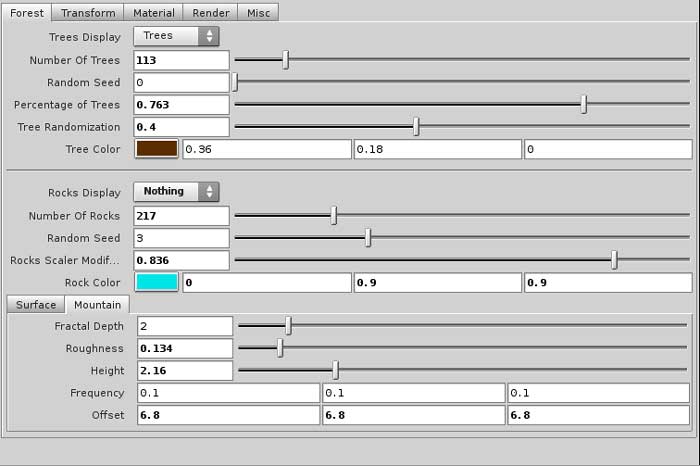Click the Number Of Trees value field

[x=181, y=60]
